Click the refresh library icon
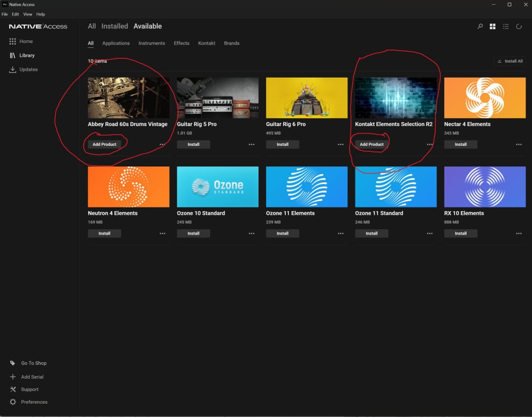This screenshot has height=417, width=532. [x=519, y=27]
